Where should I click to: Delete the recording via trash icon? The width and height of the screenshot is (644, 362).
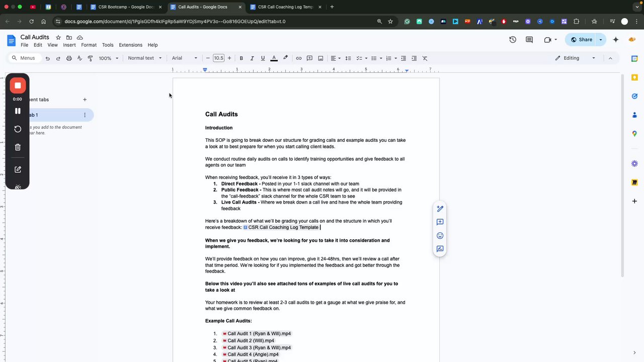pos(18,147)
